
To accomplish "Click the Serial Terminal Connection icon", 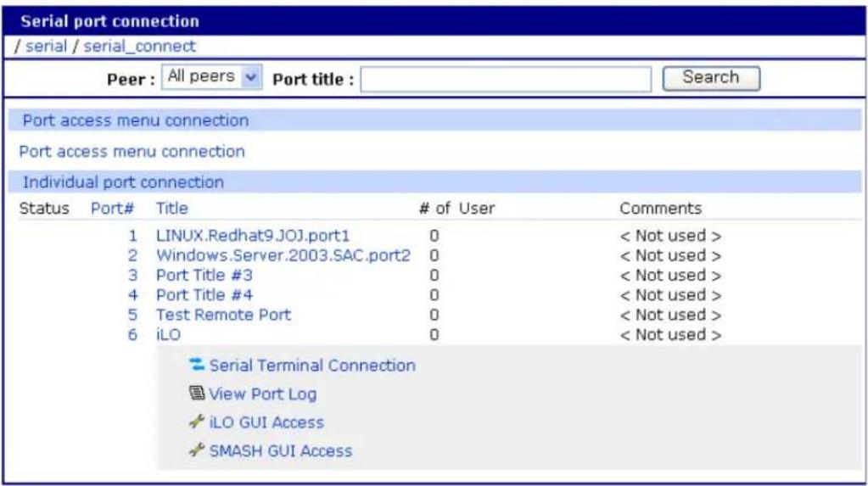I will click(x=196, y=364).
